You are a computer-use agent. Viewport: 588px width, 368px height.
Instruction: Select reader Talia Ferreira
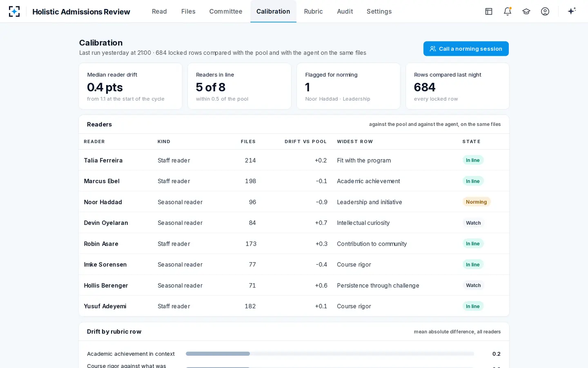pos(103,160)
